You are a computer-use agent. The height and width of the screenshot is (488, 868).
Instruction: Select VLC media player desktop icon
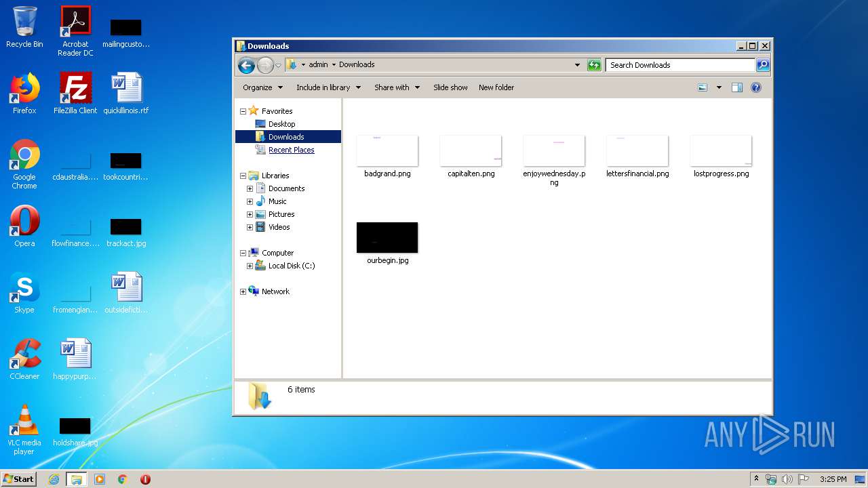(x=24, y=430)
